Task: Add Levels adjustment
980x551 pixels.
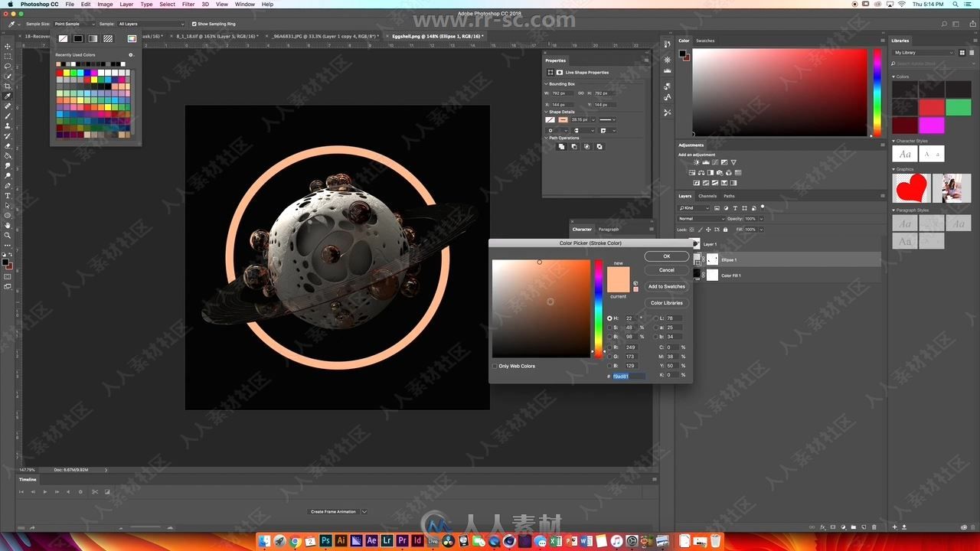Action: (706, 162)
